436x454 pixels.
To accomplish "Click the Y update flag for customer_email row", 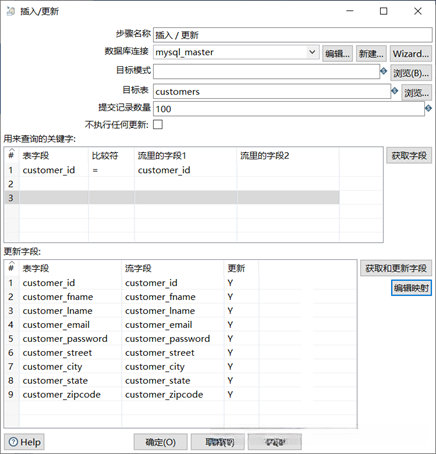I will point(230,325).
